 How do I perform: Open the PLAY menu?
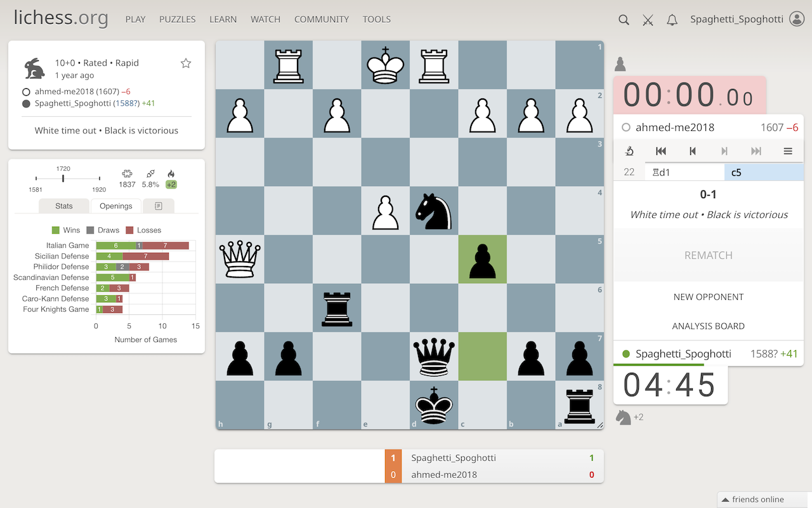point(135,19)
